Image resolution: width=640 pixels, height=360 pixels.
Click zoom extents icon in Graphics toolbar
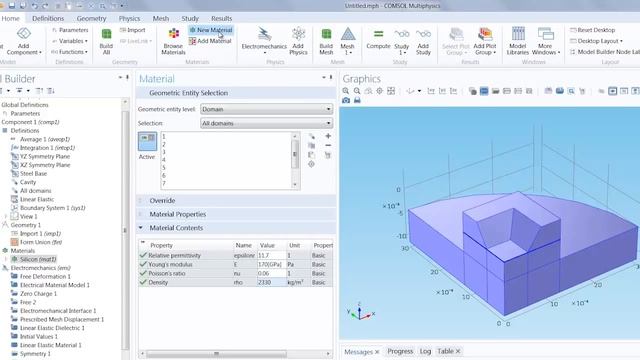tap(391, 91)
